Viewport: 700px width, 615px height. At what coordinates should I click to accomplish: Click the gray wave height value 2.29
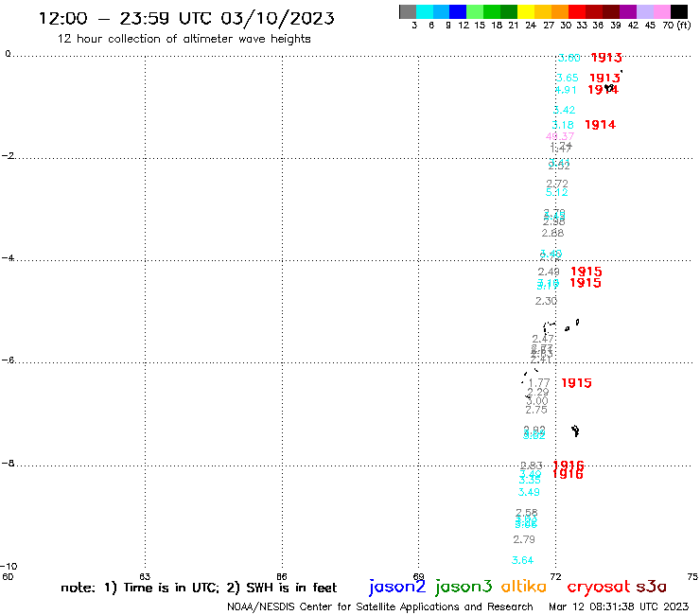coord(538,392)
